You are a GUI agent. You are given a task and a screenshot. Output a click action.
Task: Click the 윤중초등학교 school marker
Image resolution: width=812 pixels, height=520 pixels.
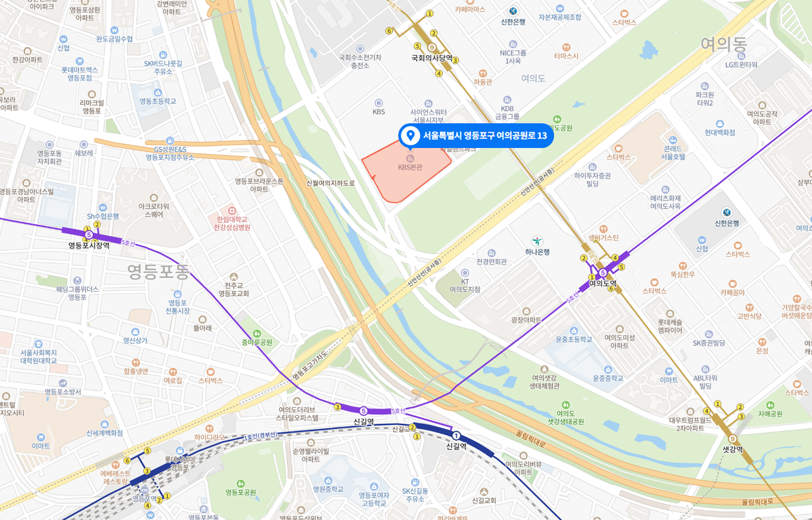574,330
